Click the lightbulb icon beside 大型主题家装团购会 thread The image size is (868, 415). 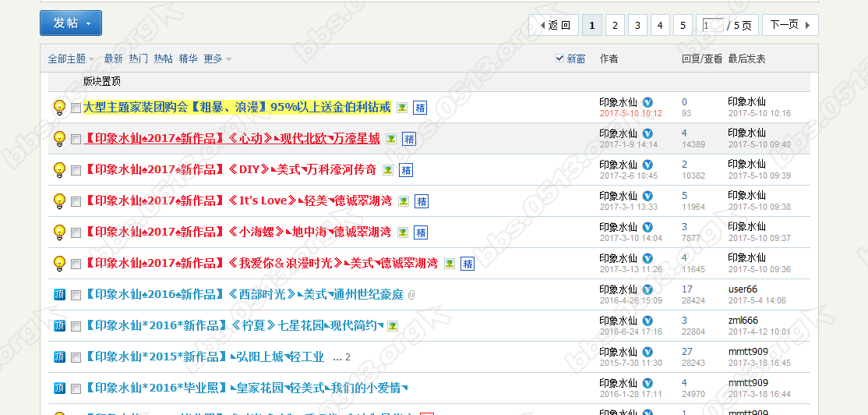59,108
